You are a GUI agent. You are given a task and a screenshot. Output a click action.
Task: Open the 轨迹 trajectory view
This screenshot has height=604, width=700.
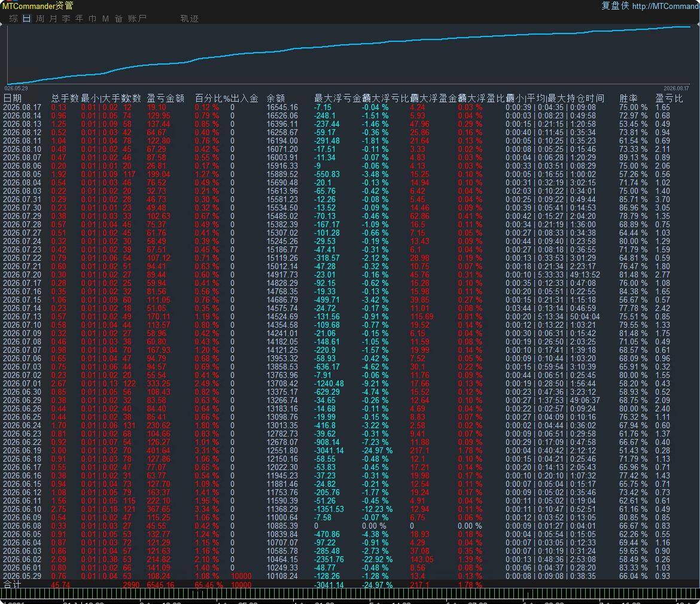pyautogui.click(x=189, y=19)
